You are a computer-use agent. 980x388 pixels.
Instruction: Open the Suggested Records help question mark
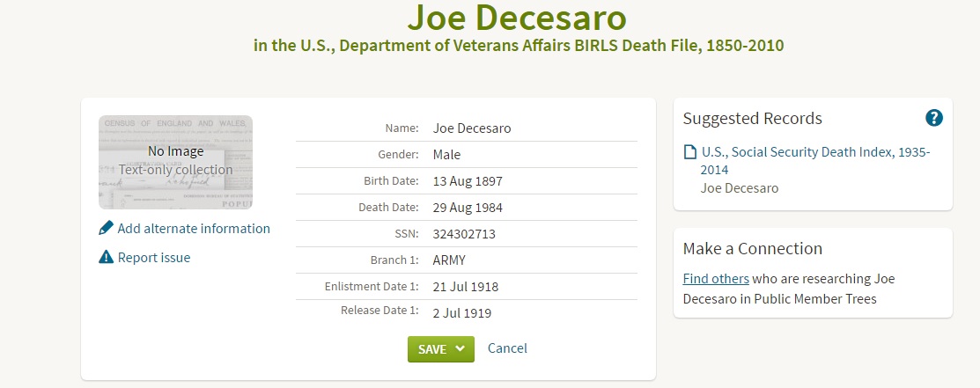(934, 118)
